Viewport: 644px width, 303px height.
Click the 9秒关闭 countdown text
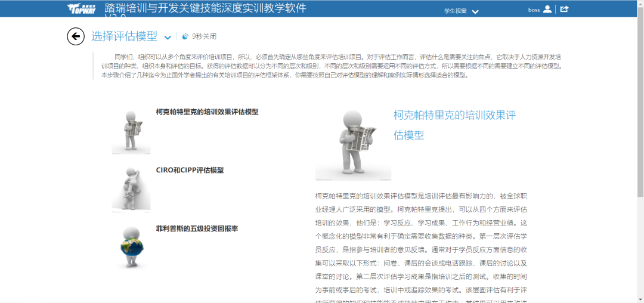(204, 36)
